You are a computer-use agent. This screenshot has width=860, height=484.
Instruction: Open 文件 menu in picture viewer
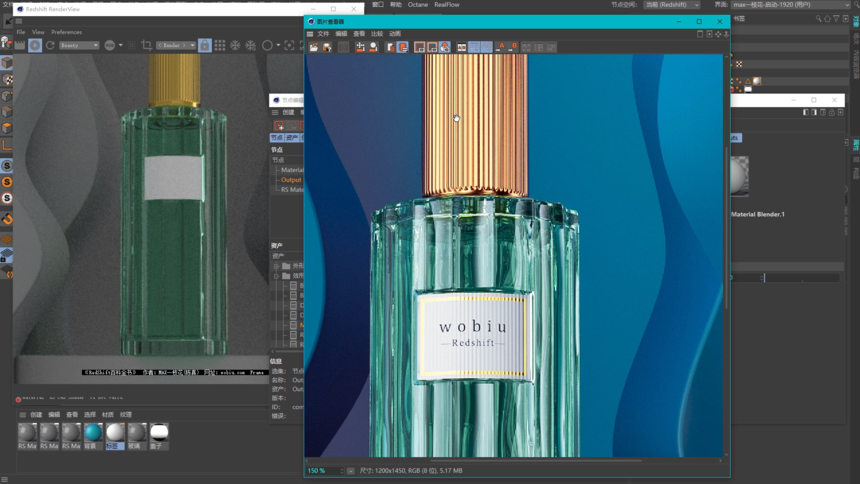click(323, 33)
